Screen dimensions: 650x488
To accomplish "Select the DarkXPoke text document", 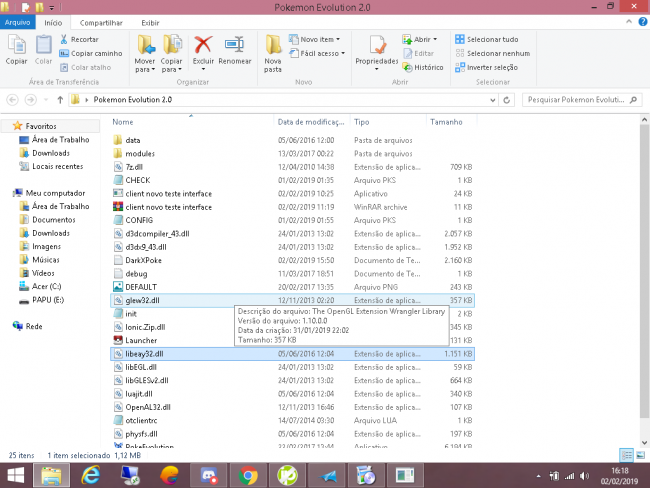I will pos(292,260).
